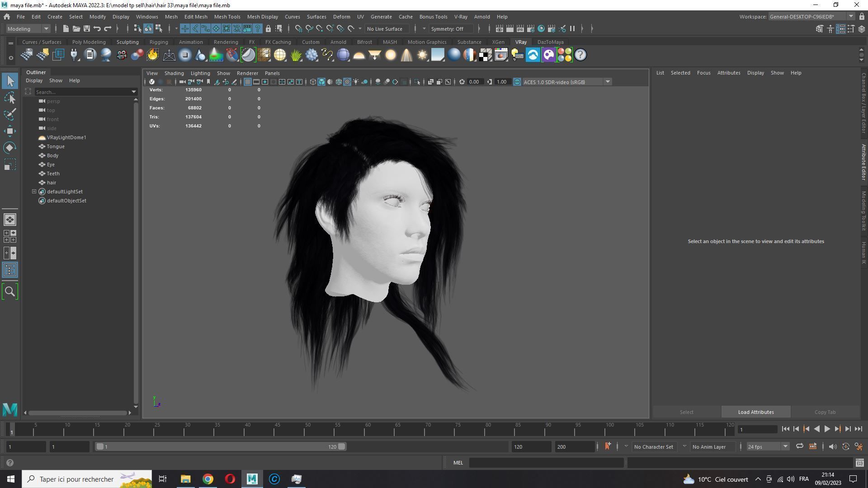Click the Redo arrow icon
This screenshot has height=488, width=868.
[108, 28]
